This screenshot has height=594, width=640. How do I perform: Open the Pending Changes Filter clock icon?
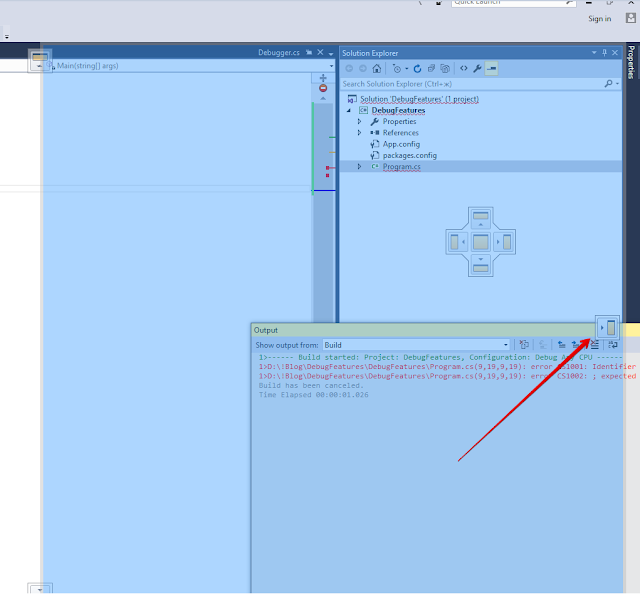pyautogui.click(x=397, y=69)
